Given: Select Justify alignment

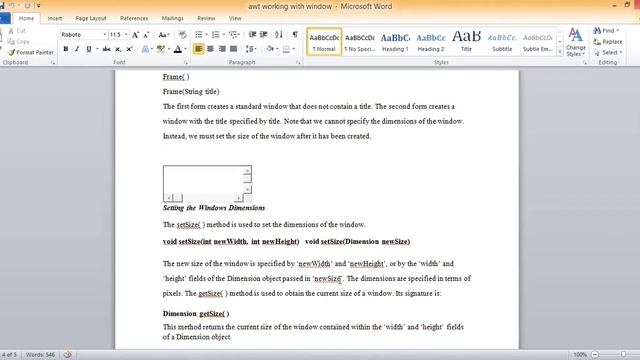Looking at the screenshot, I should pyautogui.click(x=233, y=49).
